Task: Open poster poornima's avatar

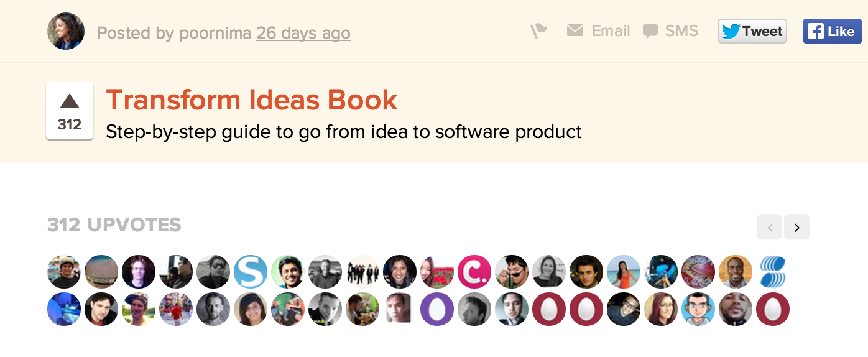Action: point(66,31)
